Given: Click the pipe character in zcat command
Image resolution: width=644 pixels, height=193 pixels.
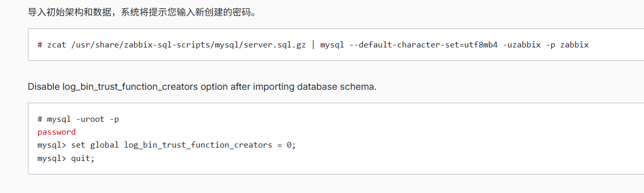Looking at the screenshot, I should [x=313, y=45].
